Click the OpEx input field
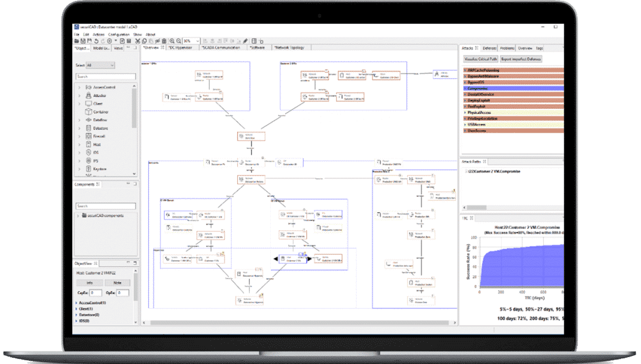This screenshot has height=364, width=641. coord(123,293)
